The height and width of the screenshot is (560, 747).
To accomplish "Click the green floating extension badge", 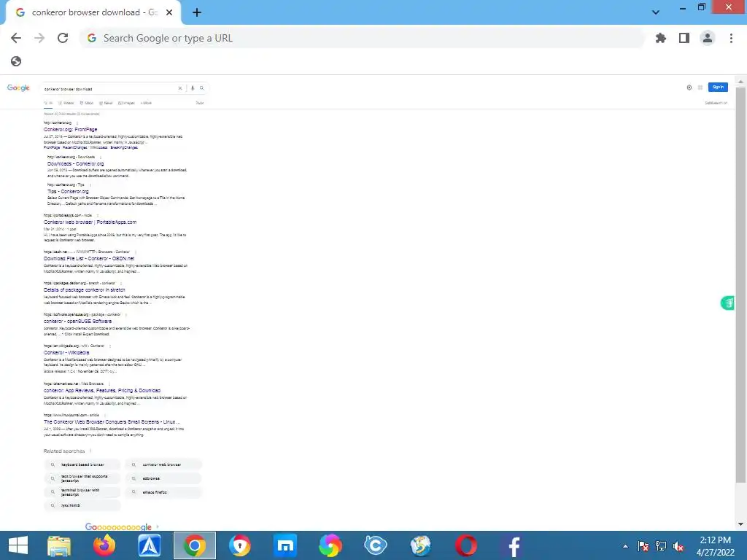I will [x=727, y=303].
